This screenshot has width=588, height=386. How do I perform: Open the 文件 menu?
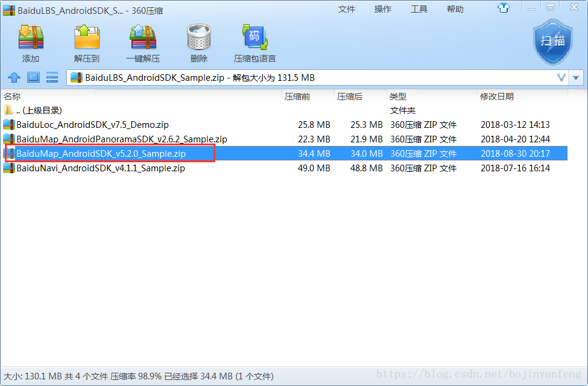[x=347, y=9]
